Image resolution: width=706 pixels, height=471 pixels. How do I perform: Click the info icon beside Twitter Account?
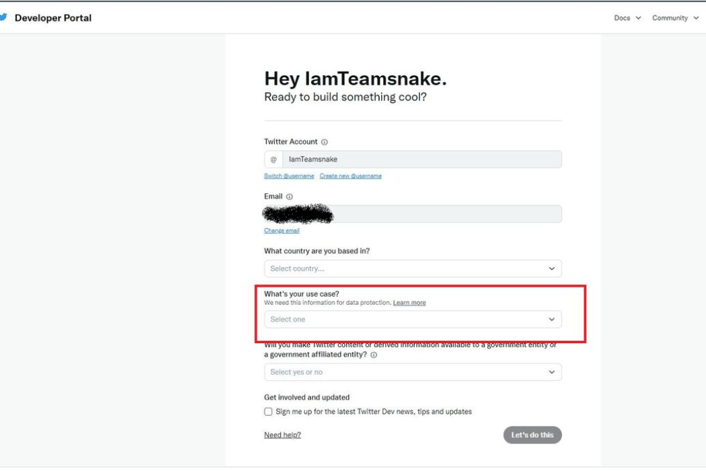tap(324, 142)
